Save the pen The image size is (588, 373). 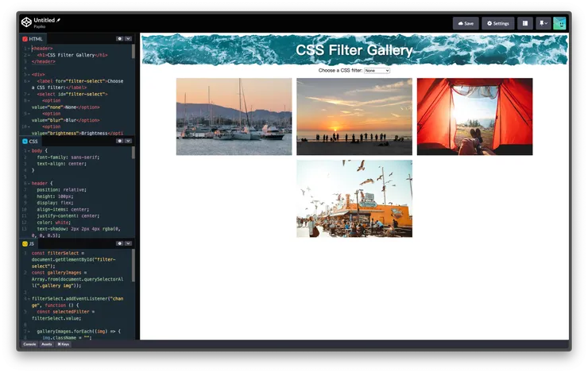466,23
